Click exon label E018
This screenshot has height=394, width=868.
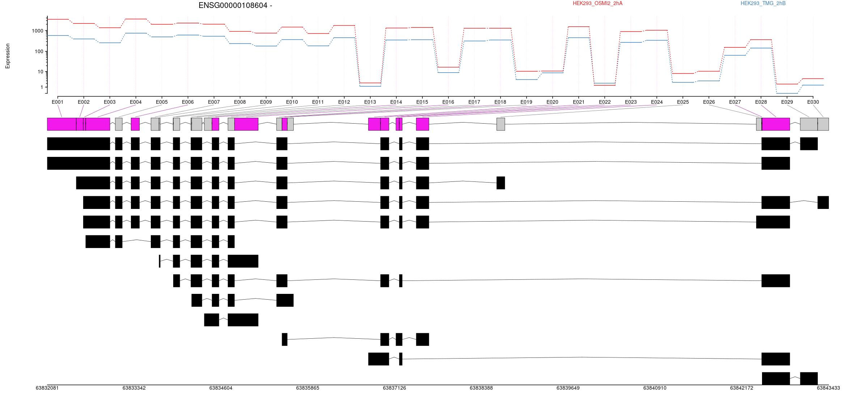(x=500, y=102)
